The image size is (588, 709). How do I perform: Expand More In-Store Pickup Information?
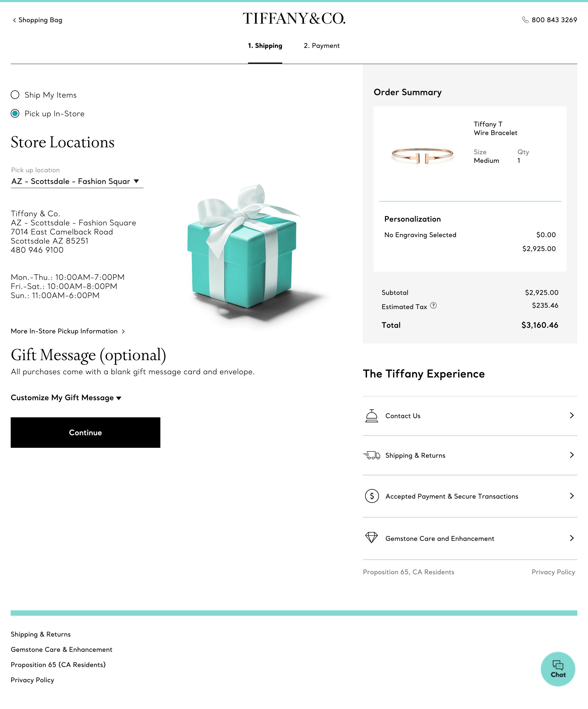click(68, 331)
